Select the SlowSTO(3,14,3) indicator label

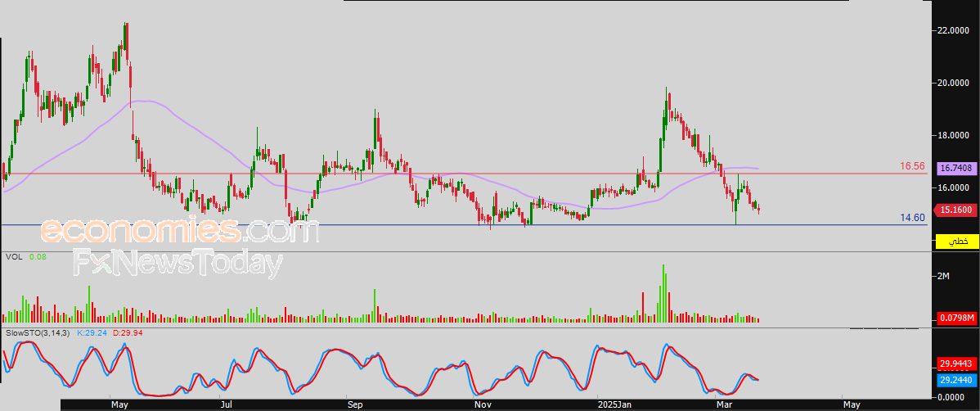coord(38,332)
